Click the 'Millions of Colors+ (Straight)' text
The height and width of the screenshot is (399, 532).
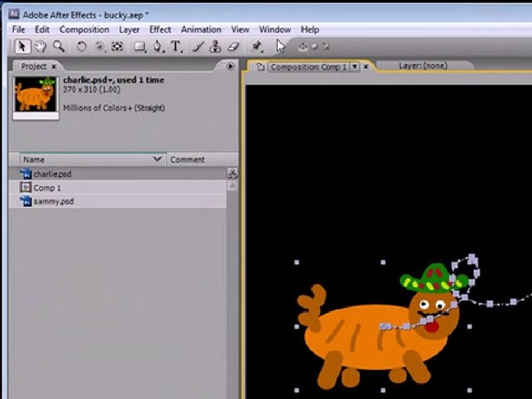tap(114, 108)
